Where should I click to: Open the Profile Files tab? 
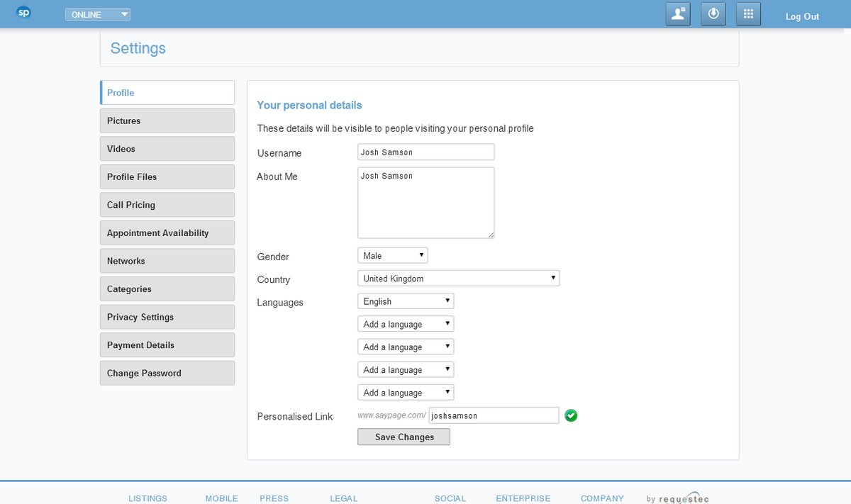[x=167, y=177]
